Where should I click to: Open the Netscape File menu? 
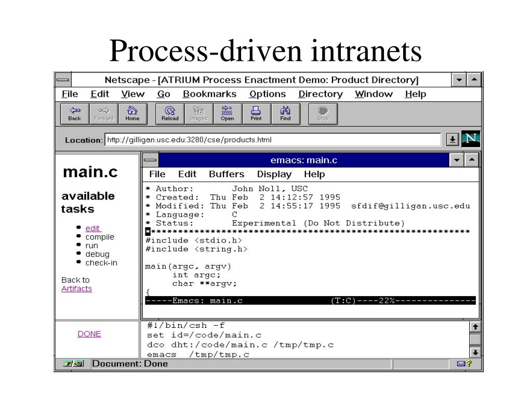70,94
